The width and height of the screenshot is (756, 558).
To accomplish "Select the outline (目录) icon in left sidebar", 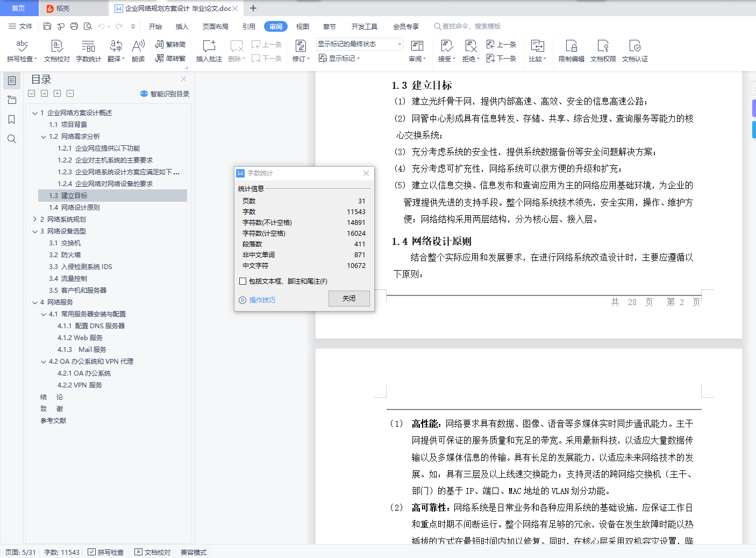I will point(12,81).
